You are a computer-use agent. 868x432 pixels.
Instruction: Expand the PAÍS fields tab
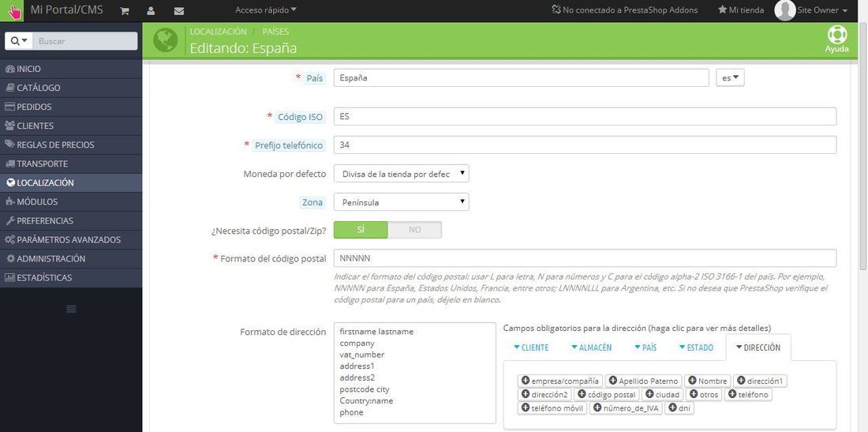tap(645, 347)
